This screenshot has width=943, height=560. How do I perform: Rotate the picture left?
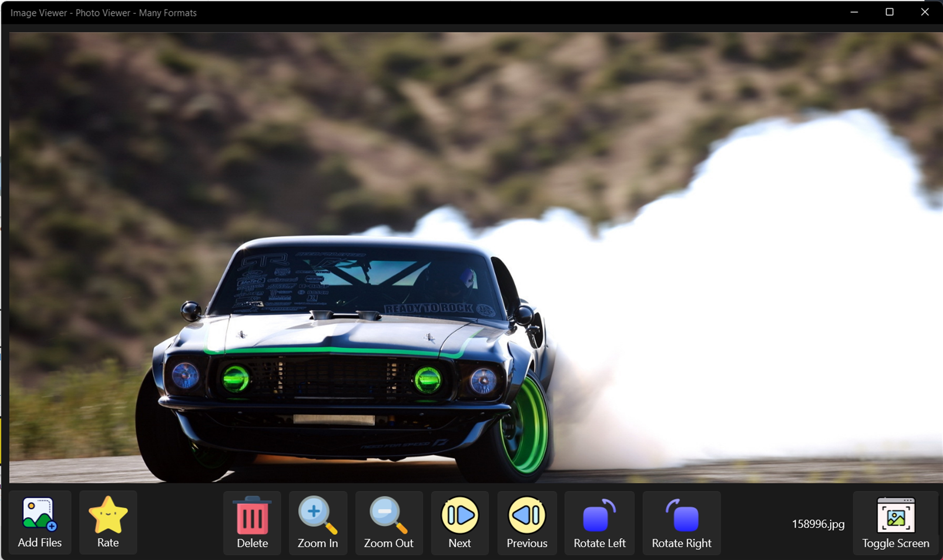(x=599, y=515)
